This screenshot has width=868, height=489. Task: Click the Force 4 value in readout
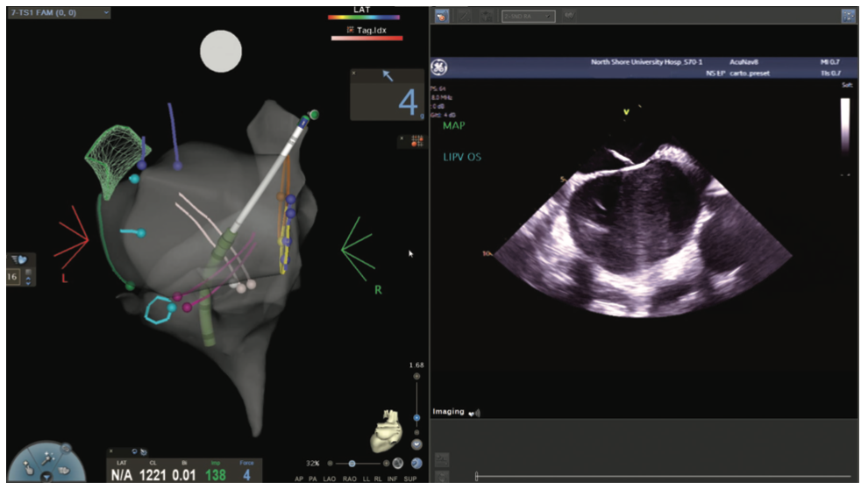[x=247, y=475]
